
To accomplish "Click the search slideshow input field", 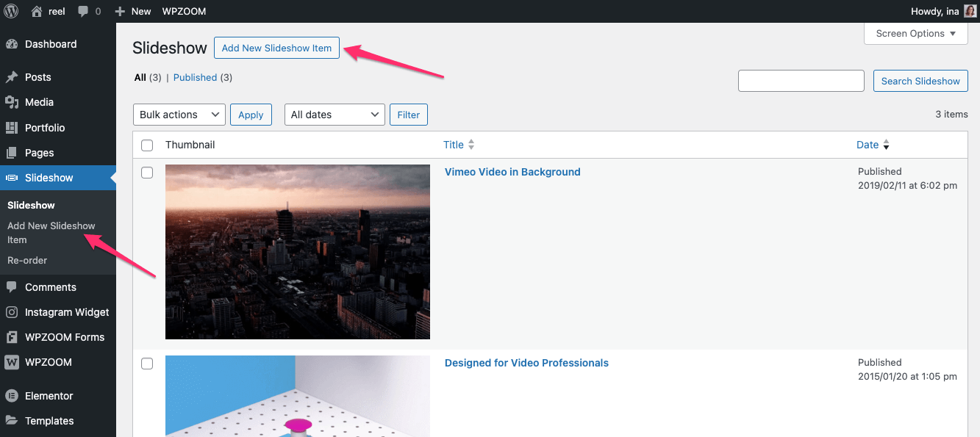I will 801,81.
